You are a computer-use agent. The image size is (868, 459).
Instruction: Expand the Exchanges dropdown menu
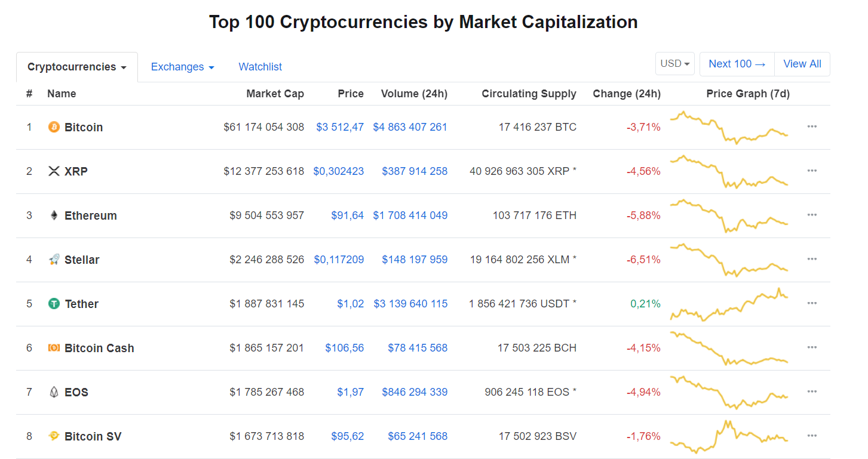coord(182,67)
